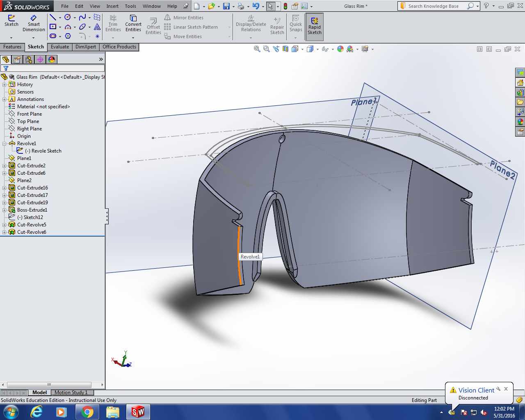
Task: Click the Zoom to Fit icon
Action: pyautogui.click(x=257, y=49)
